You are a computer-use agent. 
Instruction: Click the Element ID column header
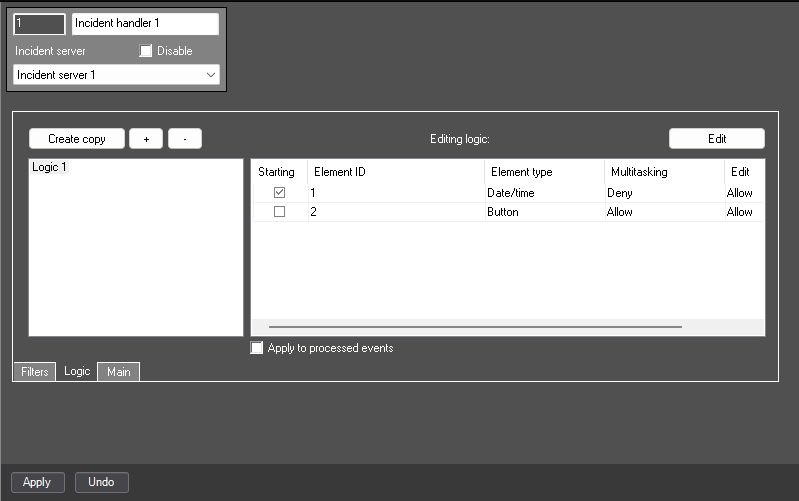point(396,172)
